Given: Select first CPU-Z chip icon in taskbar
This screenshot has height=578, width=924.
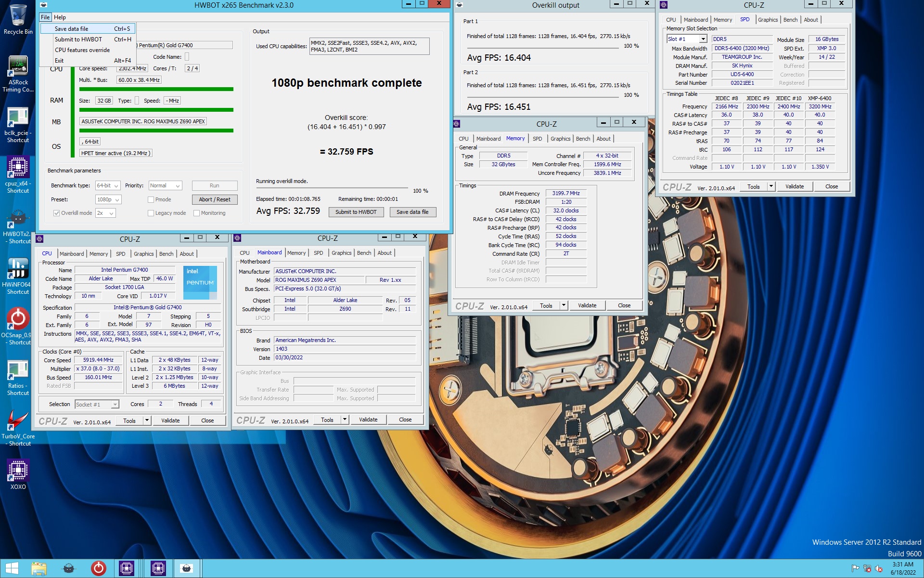Looking at the screenshot, I should click(x=127, y=568).
